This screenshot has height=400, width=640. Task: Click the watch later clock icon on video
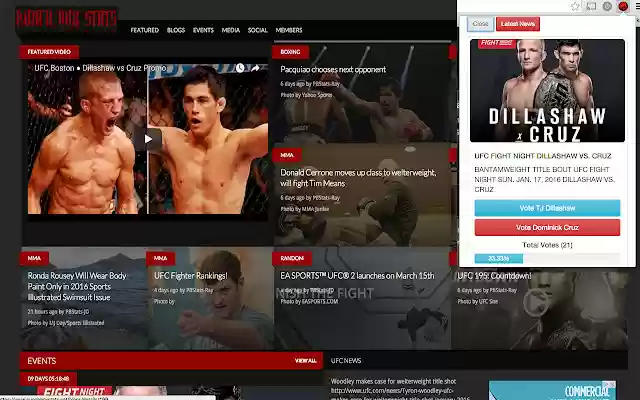click(240, 68)
